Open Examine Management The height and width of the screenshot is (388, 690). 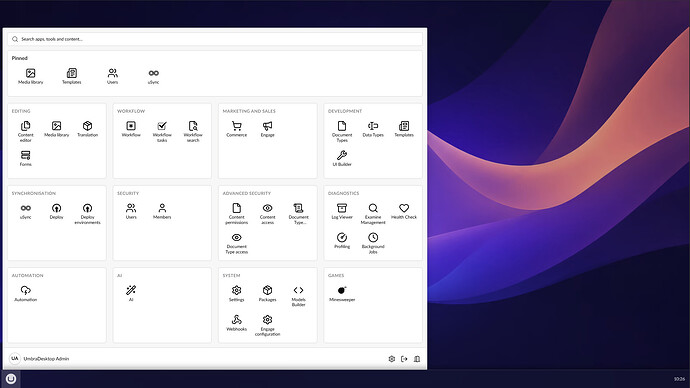pos(373,214)
